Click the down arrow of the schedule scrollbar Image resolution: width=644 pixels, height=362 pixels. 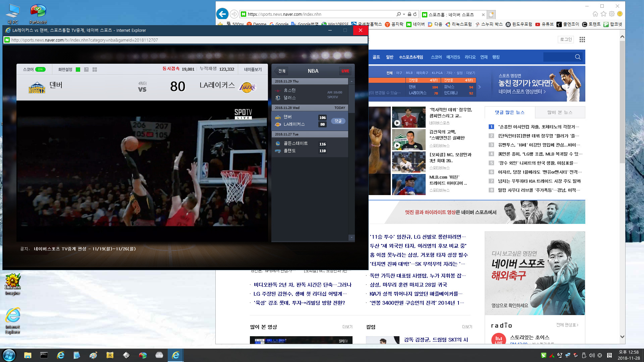tap(352, 237)
